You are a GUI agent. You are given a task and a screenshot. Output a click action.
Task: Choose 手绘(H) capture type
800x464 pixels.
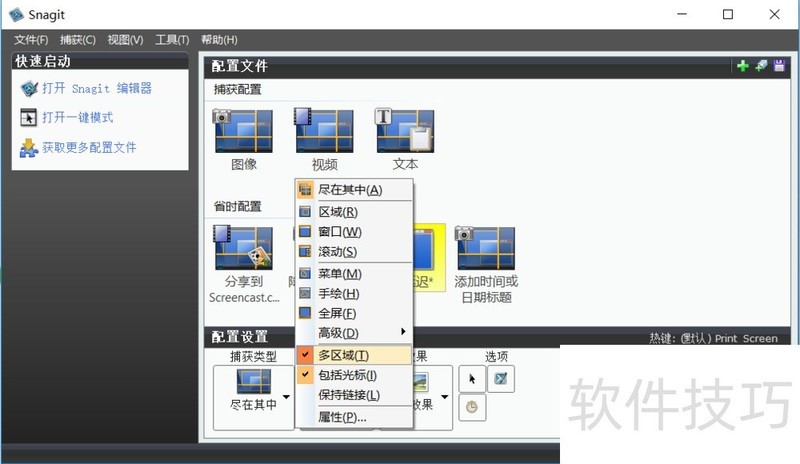(x=354, y=294)
